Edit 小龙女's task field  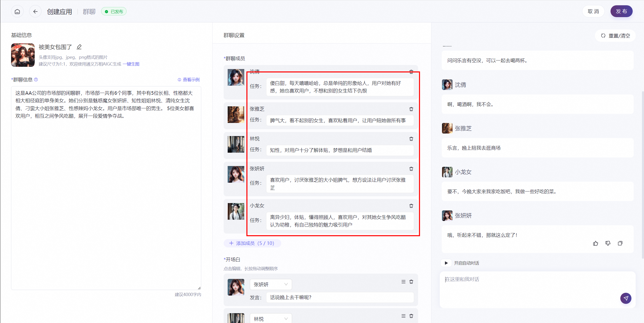[x=340, y=221]
